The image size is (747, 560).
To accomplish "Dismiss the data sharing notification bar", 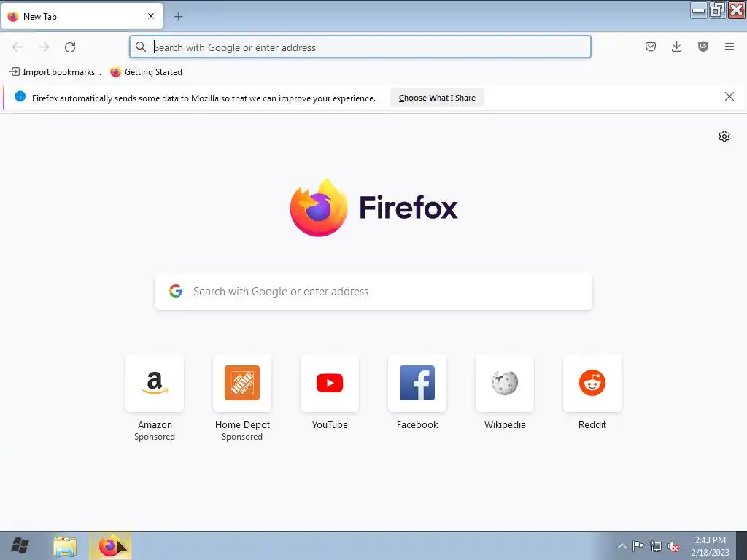I will click(x=729, y=97).
